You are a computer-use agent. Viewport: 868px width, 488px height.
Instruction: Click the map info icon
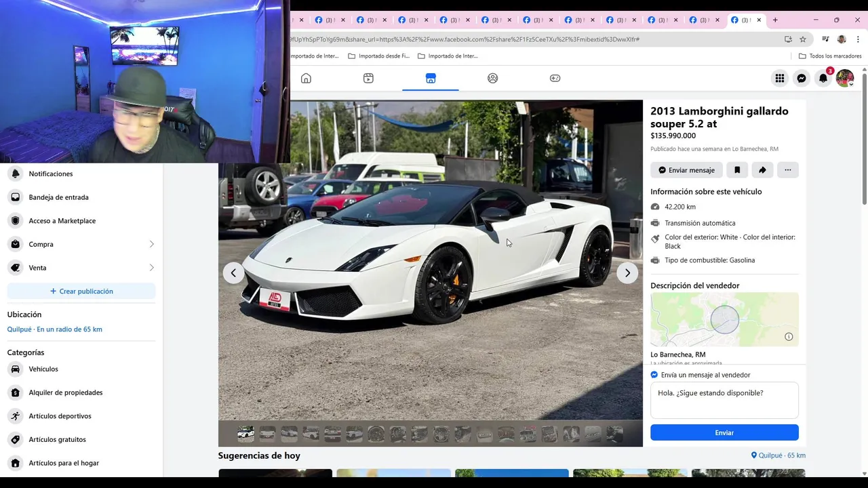pyautogui.click(x=789, y=337)
